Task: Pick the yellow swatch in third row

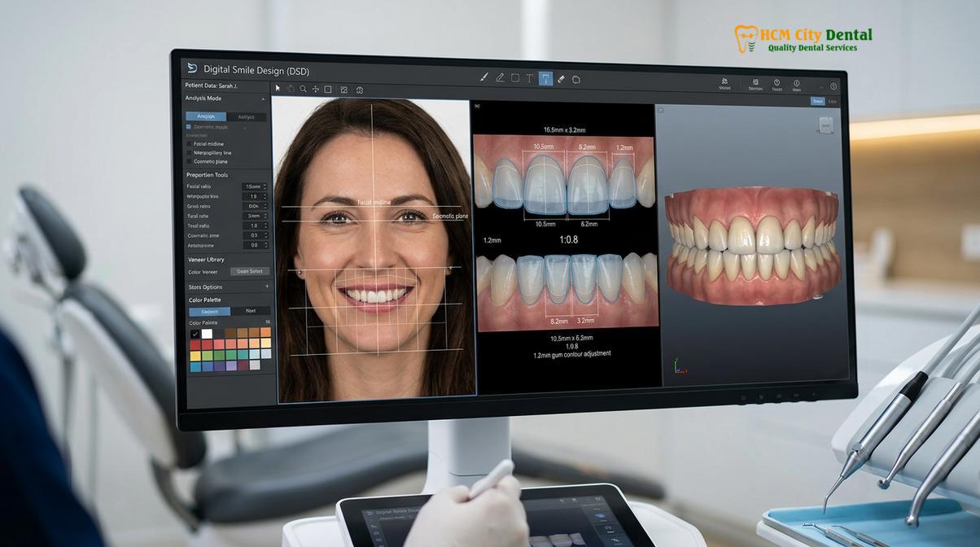Action: (195, 356)
